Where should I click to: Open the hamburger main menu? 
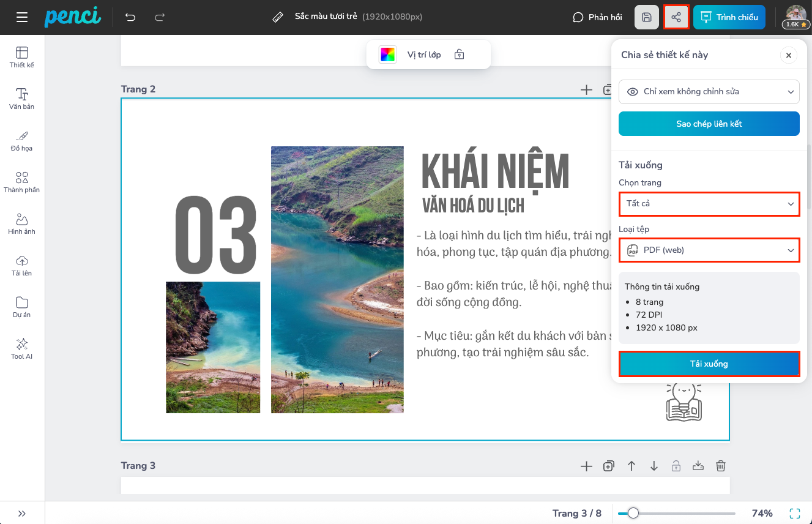click(22, 17)
